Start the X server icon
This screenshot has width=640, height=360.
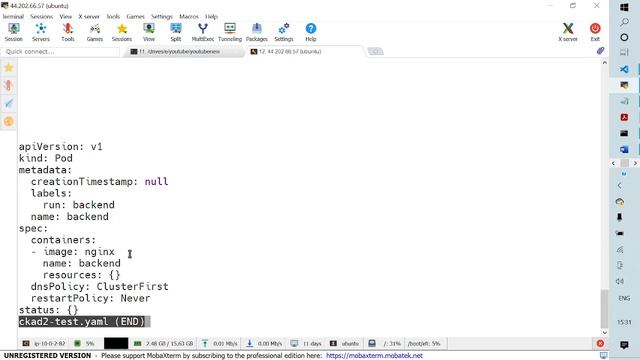[568, 32]
